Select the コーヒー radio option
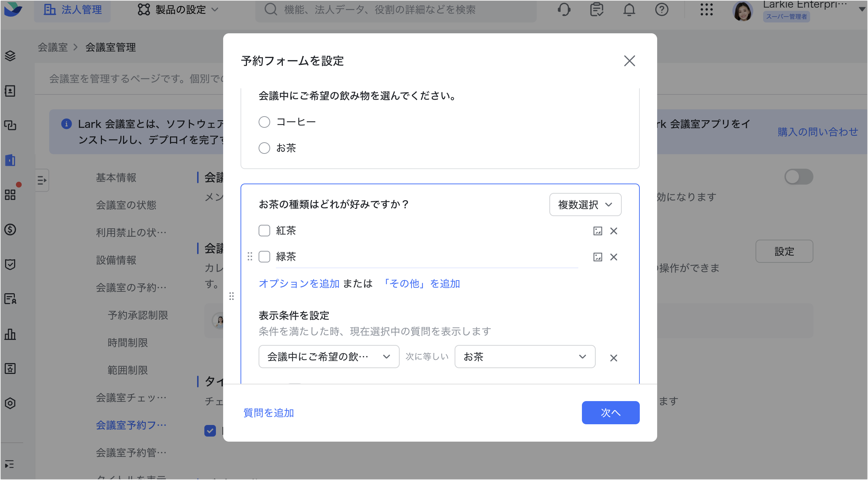Viewport: 868px width, 480px height. (x=264, y=122)
